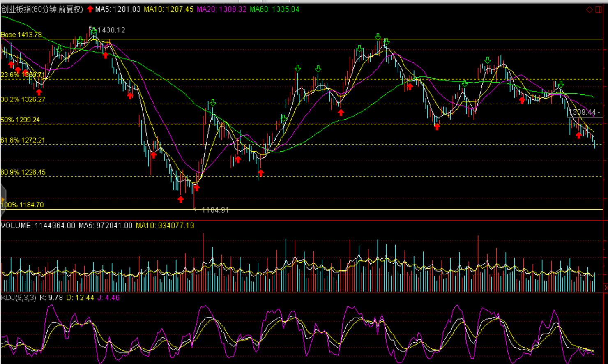This screenshot has width=608, height=364.
Task: Click red up arrow beside the chart title
Action: [90, 9]
